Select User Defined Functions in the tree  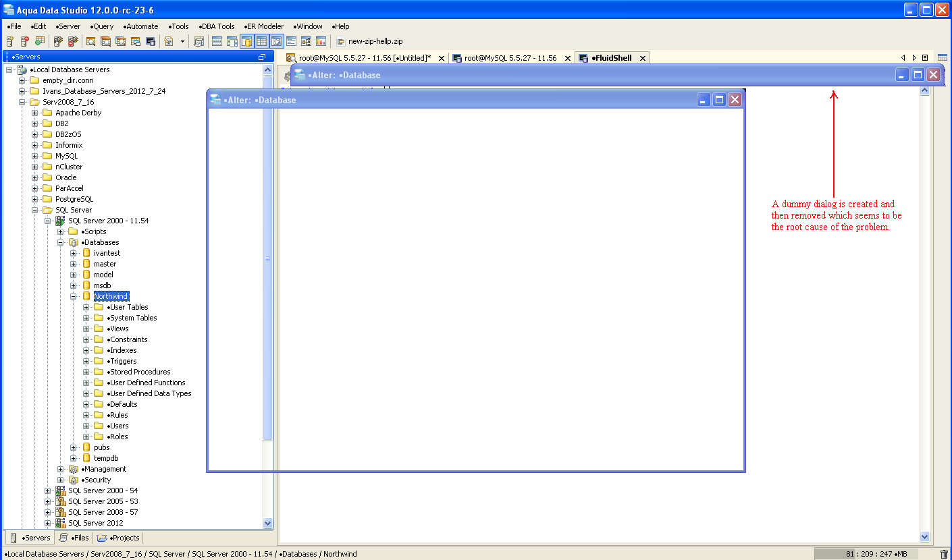pyautogui.click(x=146, y=383)
